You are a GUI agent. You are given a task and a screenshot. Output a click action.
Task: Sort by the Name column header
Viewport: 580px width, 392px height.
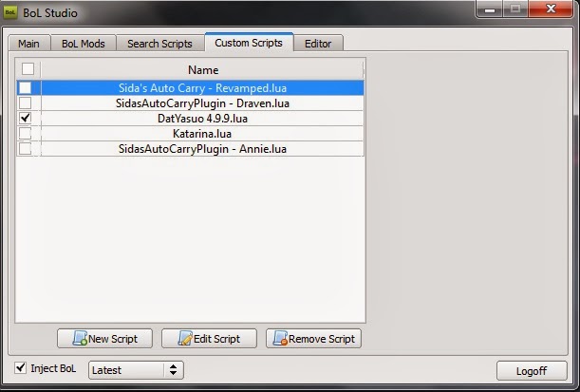click(x=203, y=69)
